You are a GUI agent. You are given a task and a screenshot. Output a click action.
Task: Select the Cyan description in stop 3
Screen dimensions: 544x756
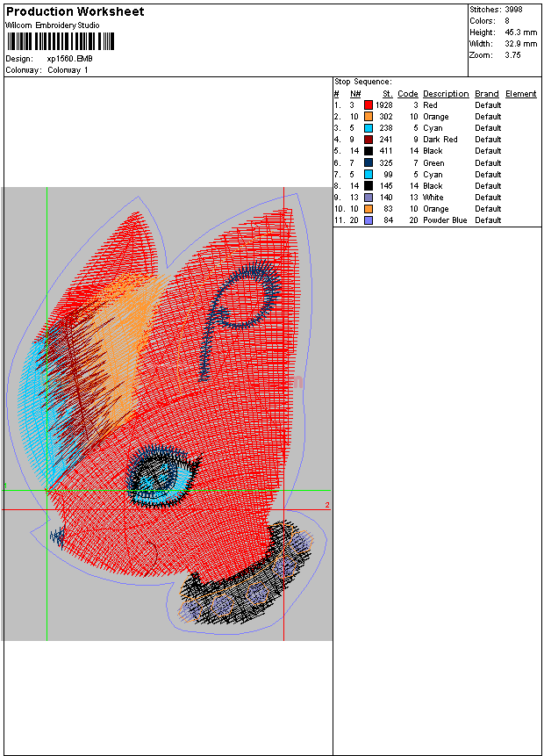pos(433,128)
